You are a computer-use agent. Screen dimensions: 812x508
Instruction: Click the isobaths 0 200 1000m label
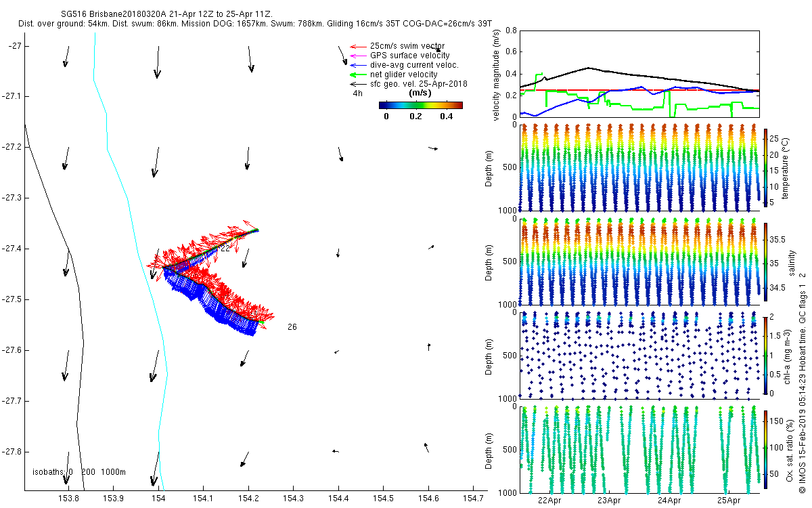pyautogui.click(x=79, y=472)
